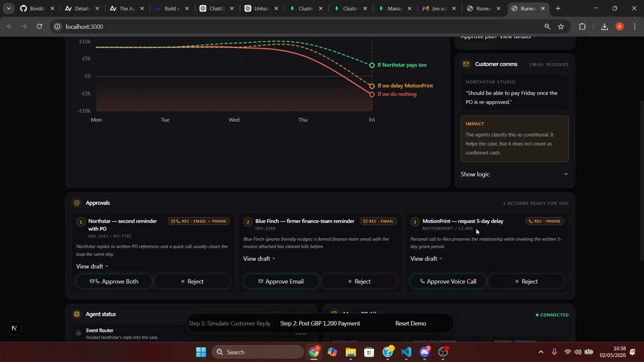Open the zoom magnifier in address bar

point(547,27)
